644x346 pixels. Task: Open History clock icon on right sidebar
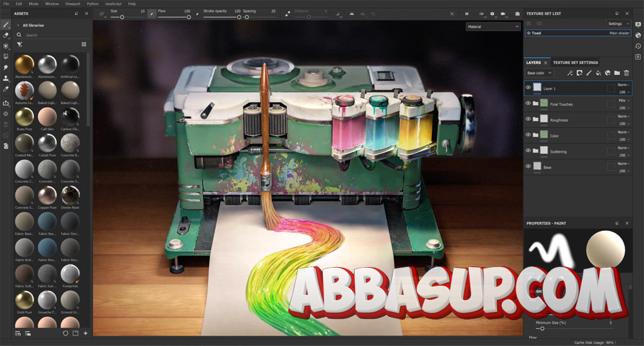point(638,46)
